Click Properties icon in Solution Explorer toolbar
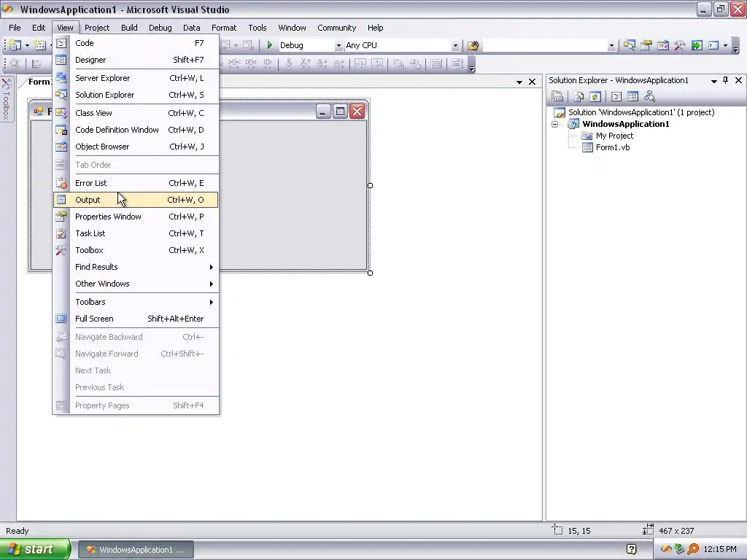The image size is (747, 560). click(x=557, y=97)
